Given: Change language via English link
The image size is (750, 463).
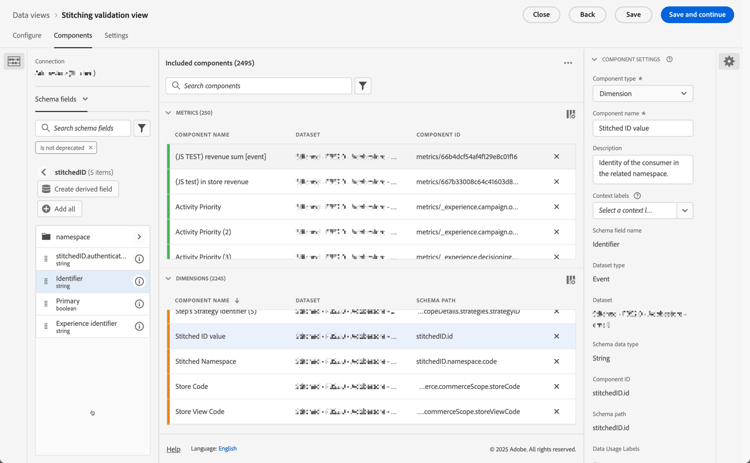Looking at the screenshot, I should tap(228, 449).
